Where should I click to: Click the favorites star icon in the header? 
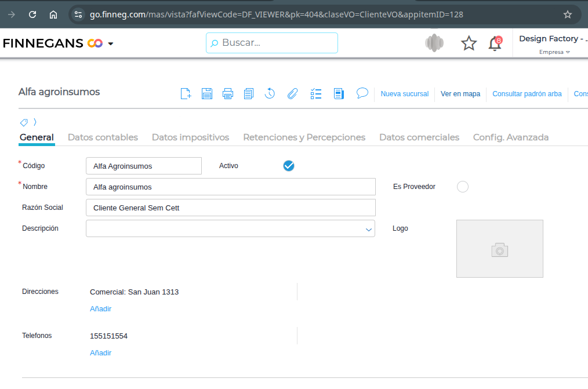tap(469, 43)
